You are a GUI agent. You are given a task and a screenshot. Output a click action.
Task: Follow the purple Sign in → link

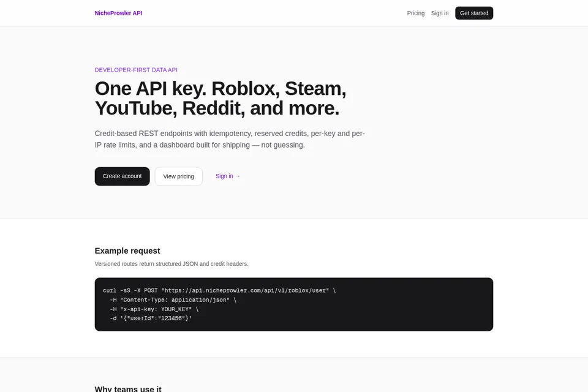click(228, 176)
